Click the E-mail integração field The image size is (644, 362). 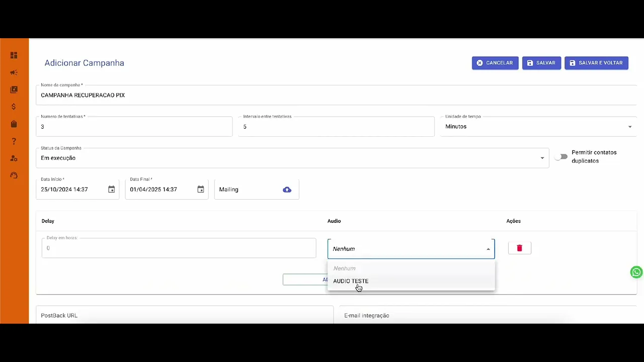488,315
